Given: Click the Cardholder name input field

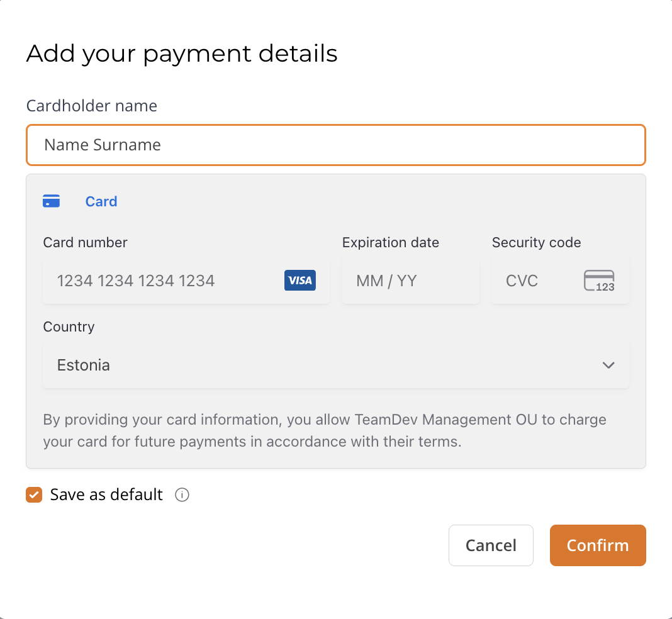Looking at the screenshot, I should coord(335,145).
